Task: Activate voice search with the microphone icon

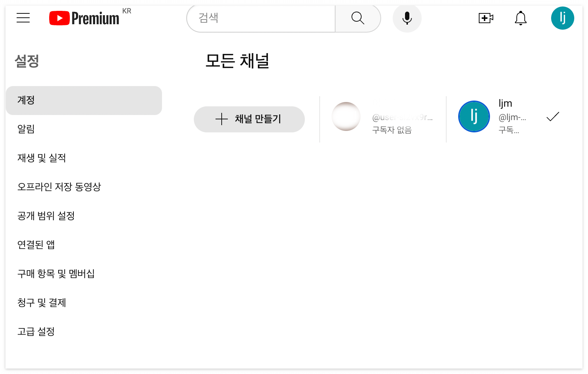Action: click(x=407, y=18)
